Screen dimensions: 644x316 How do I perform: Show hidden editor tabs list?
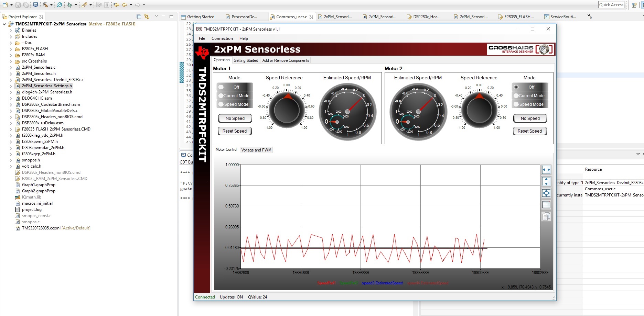click(x=589, y=16)
